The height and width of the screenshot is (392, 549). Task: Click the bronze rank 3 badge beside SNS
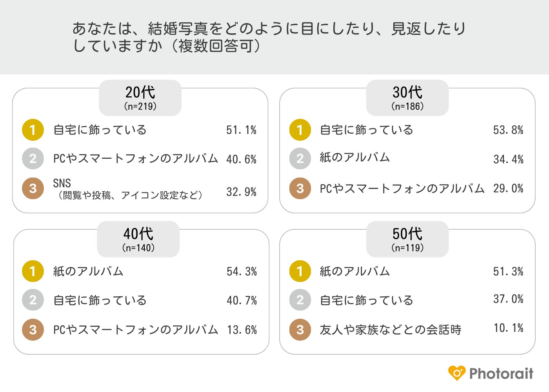[x=33, y=189]
